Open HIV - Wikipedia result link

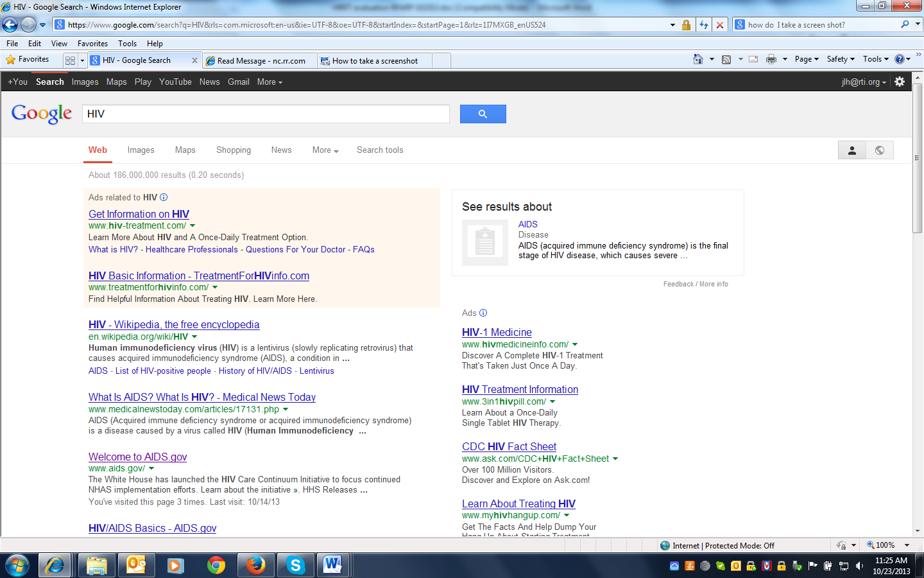point(174,325)
